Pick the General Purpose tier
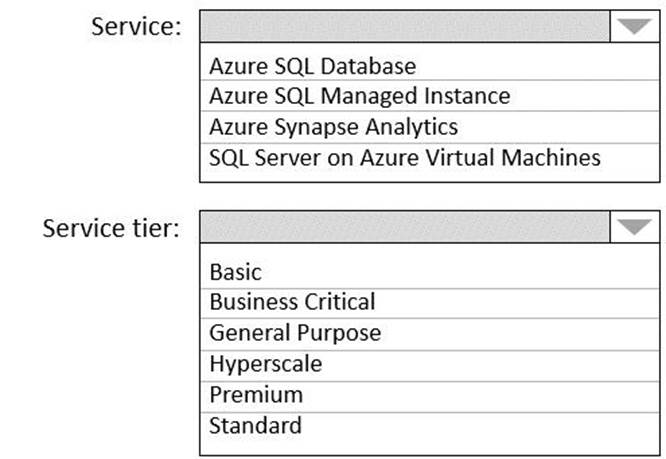Screen dimensions: 666x459 pyautogui.click(x=294, y=333)
